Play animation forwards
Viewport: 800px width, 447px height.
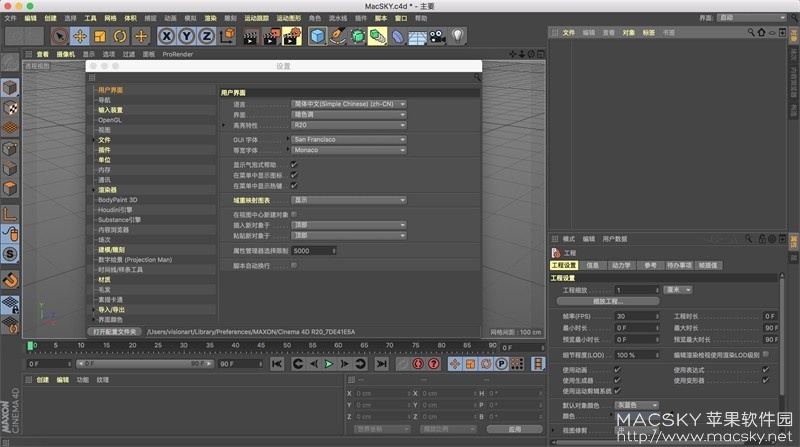pyautogui.click(x=329, y=364)
